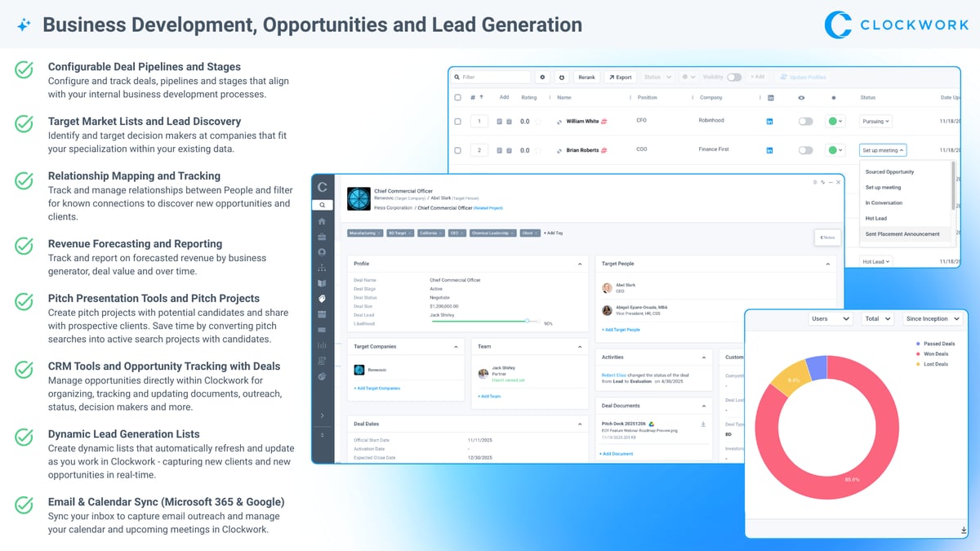Toggle the Visibility switch in the toolbar
The height and width of the screenshot is (551, 980).
coord(734,78)
